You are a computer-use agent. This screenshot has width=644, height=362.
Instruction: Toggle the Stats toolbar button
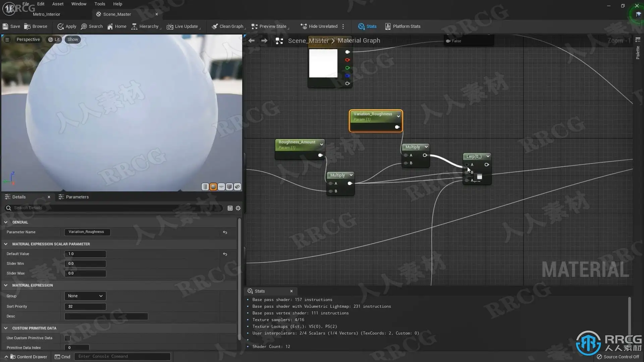tap(367, 26)
